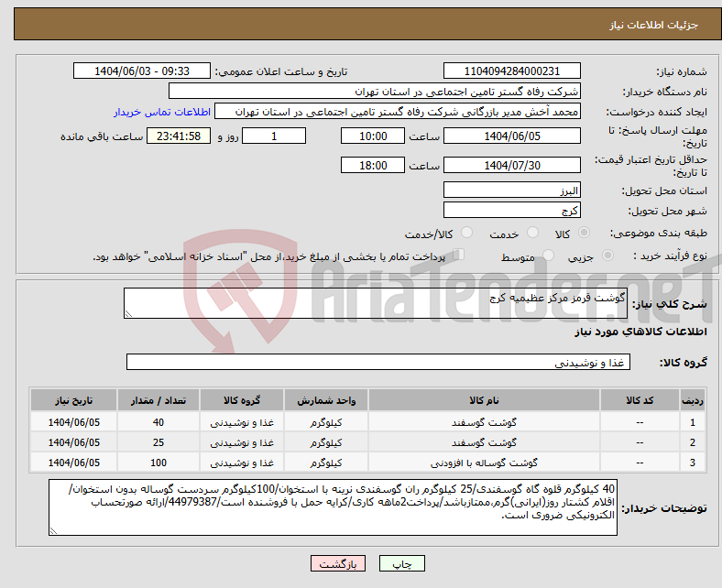Screen dimensions: 722x588
Task: Click the remaining days field showing 1
Action: (x=274, y=136)
